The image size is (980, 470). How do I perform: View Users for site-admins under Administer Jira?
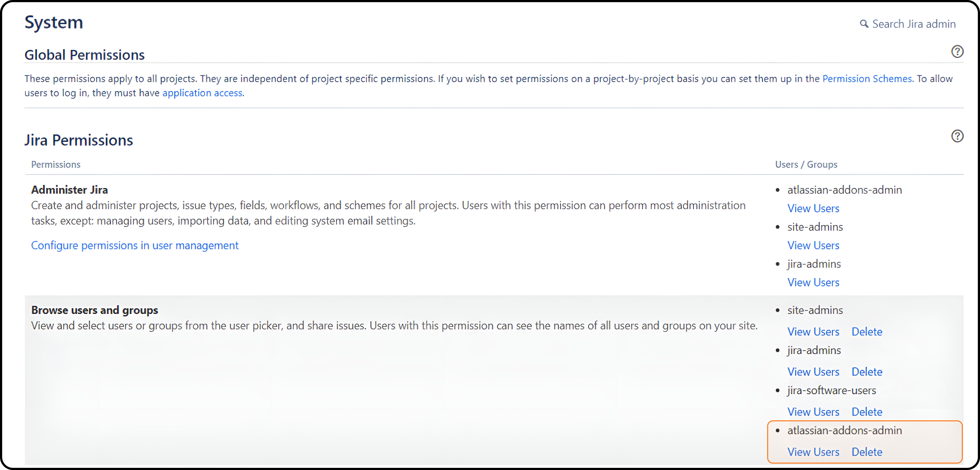point(813,246)
